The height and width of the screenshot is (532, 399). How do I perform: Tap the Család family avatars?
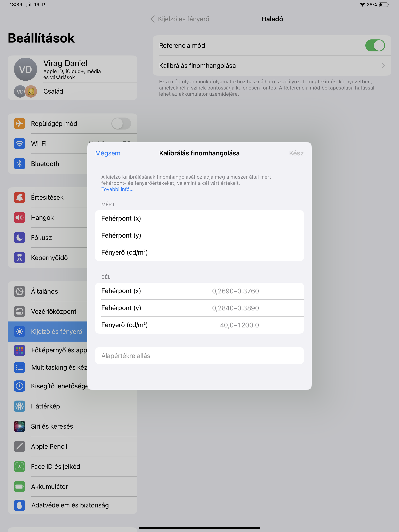pyautogui.click(x=26, y=91)
